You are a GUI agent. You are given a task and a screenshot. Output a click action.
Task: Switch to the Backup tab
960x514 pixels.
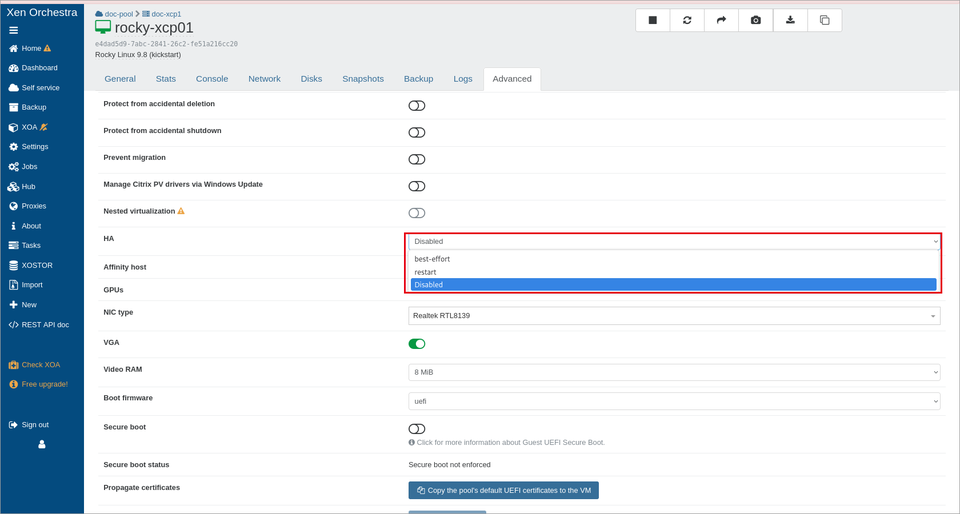pyautogui.click(x=419, y=79)
